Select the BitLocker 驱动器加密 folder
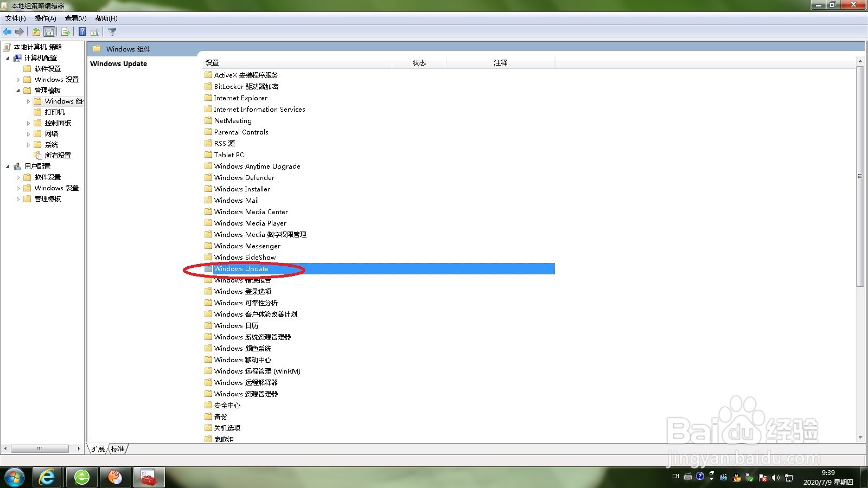 pos(246,87)
